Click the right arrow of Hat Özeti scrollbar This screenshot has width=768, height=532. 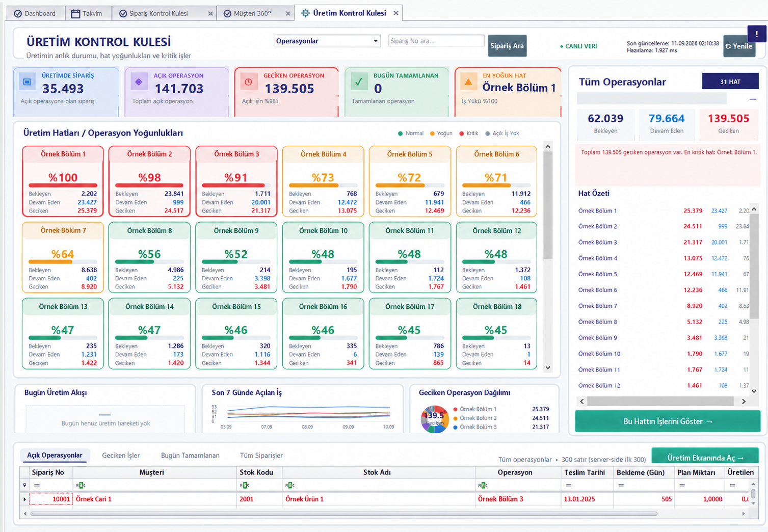[x=744, y=402]
